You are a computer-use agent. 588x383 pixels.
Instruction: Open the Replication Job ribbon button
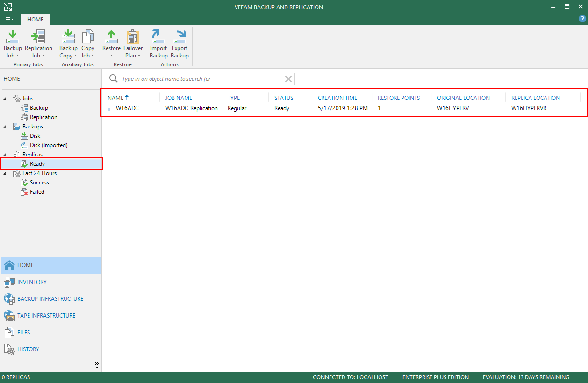(38, 44)
